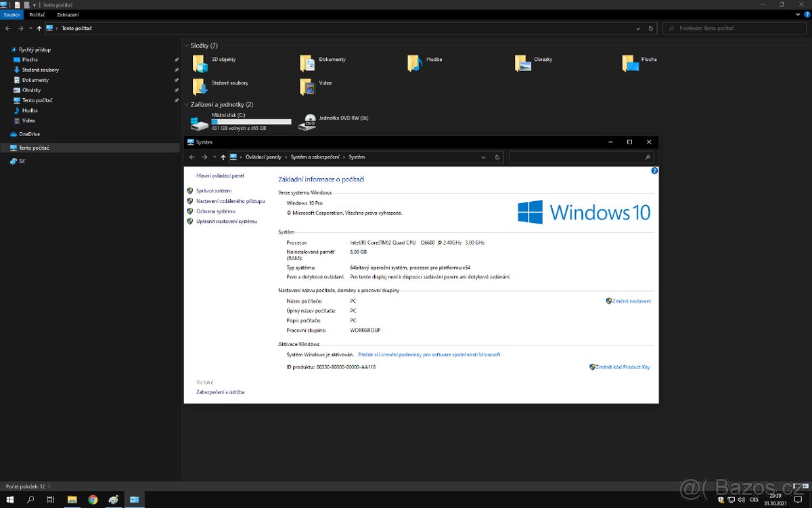
Task: Open the 3D objekty folder icon
Action: click(x=200, y=63)
